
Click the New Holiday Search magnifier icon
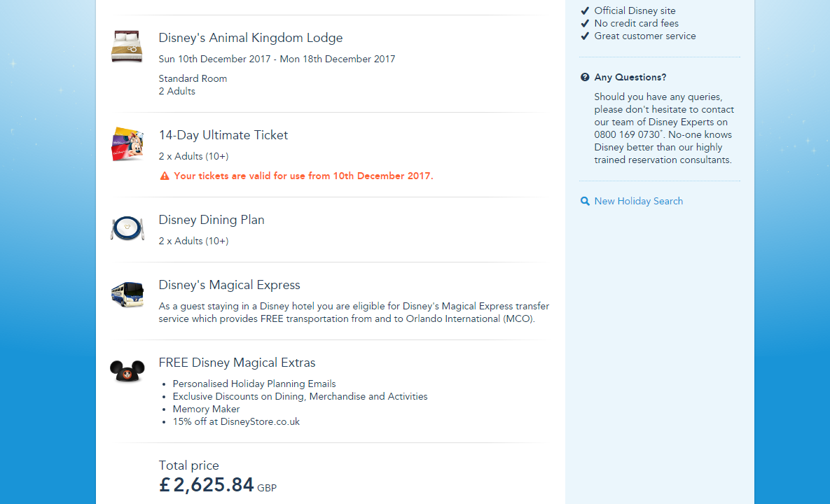pyautogui.click(x=585, y=202)
